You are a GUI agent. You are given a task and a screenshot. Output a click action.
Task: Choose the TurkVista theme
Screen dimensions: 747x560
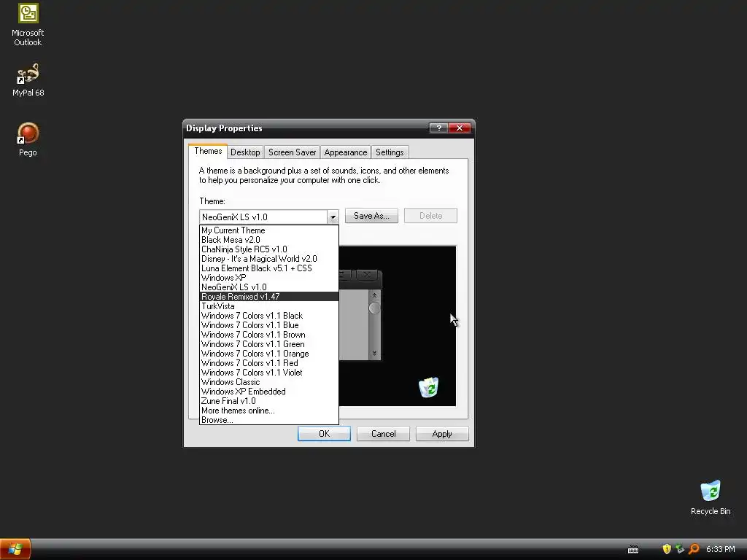pos(268,306)
